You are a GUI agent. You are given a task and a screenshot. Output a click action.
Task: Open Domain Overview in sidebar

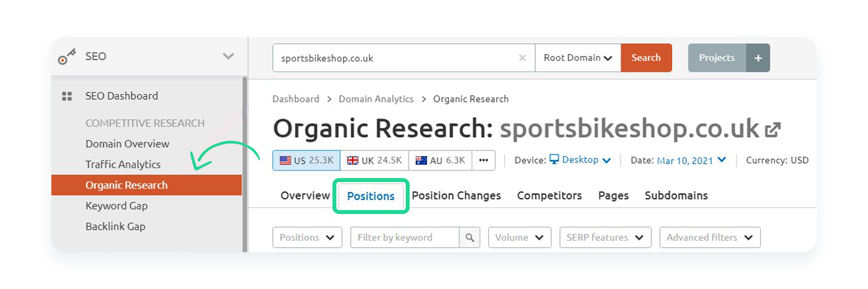[127, 144]
